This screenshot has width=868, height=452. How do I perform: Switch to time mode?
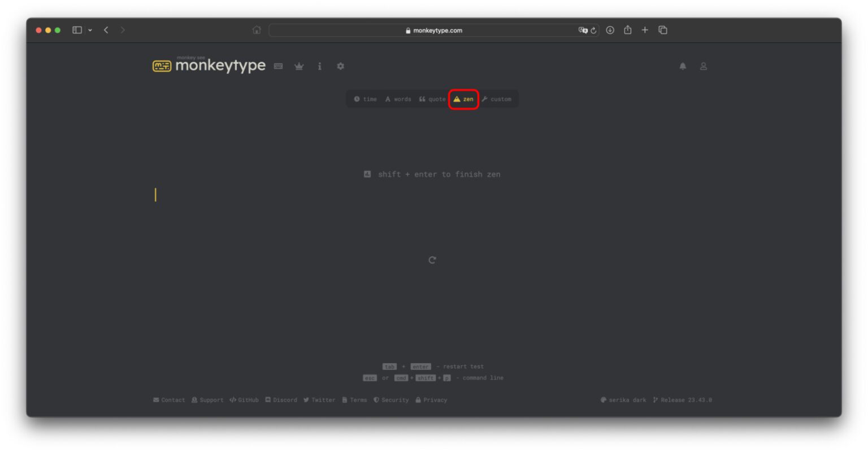tap(365, 99)
